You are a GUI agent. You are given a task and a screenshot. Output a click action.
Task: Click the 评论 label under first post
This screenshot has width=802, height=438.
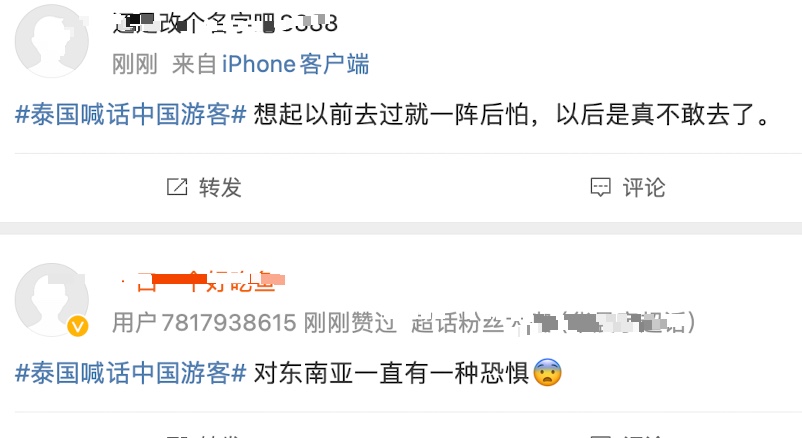(643, 187)
